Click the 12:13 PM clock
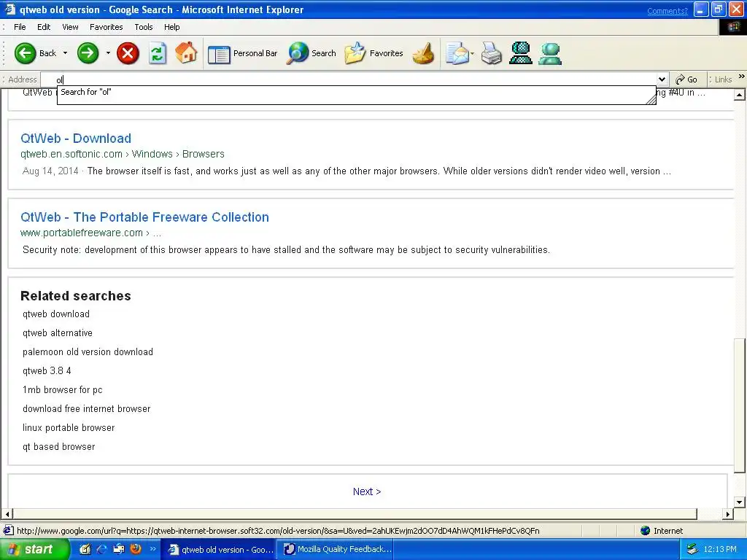This screenshot has width=747, height=560. coord(720,550)
